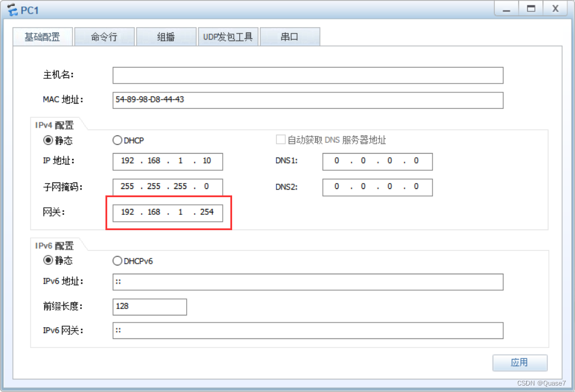575x392 pixels.
Task: Click the IPv6 地址 input field
Action: pos(308,282)
